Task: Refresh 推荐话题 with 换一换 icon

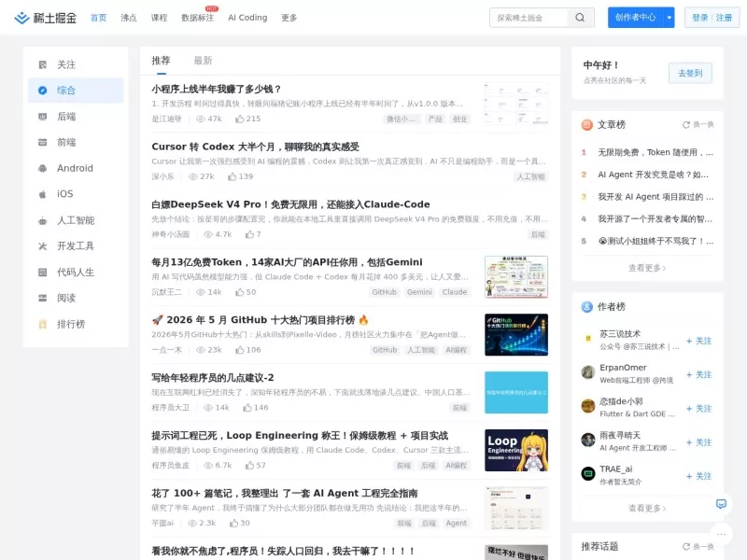Action: tap(686, 547)
